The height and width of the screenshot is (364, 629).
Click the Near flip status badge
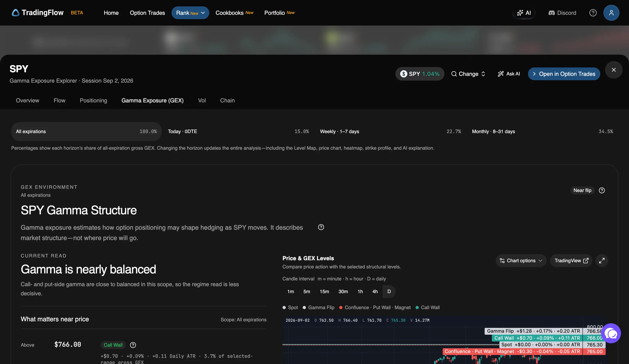pos(582,190)
